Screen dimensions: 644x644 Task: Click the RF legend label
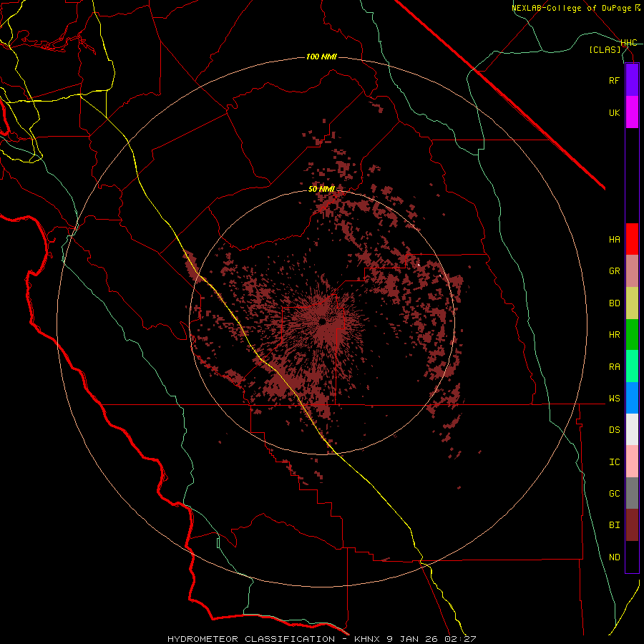click(614, 80)
